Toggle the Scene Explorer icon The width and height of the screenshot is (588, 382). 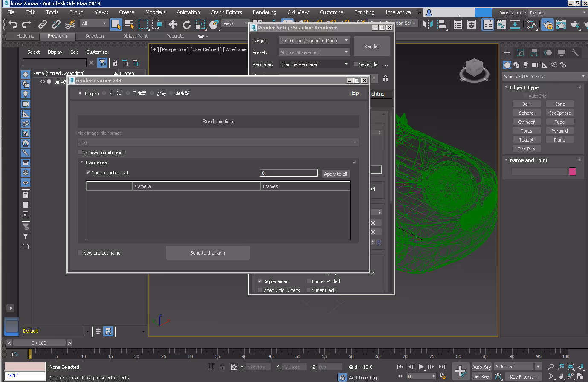pos(458,25)
